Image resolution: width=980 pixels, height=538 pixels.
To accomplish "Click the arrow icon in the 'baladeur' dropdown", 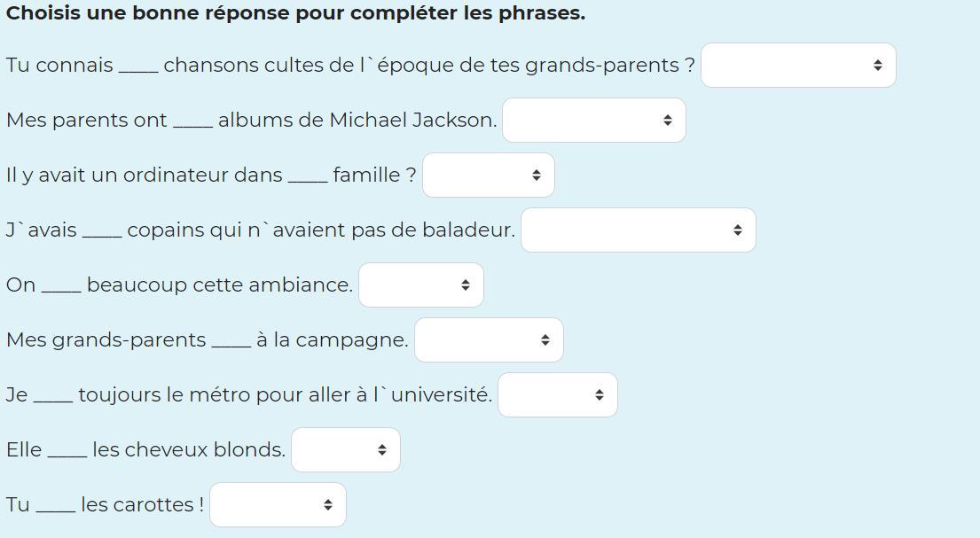I will click(x=738, y=230).
